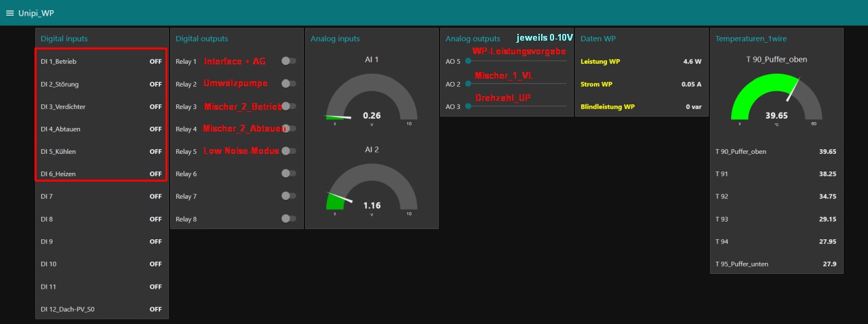The image size is (868, 324).
Task: Select the DI 5_Kühlen row label
Action: (x=58, y=151)
